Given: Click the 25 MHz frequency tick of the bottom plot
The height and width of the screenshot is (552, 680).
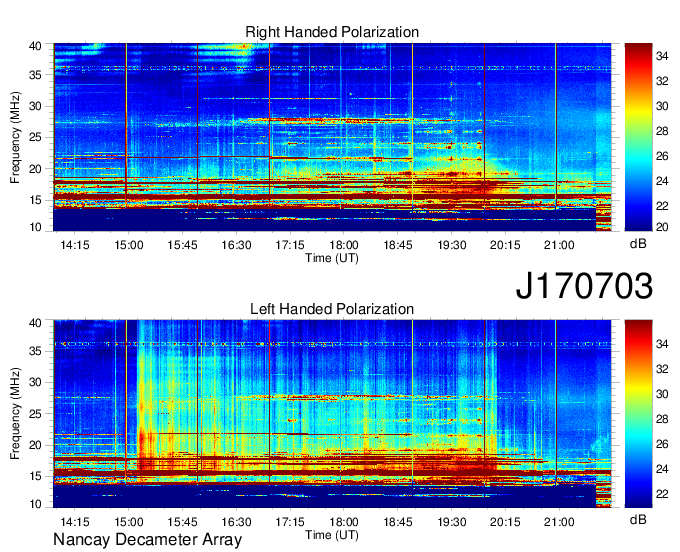Looking at the screenshot, I should [x=36, y=414].
